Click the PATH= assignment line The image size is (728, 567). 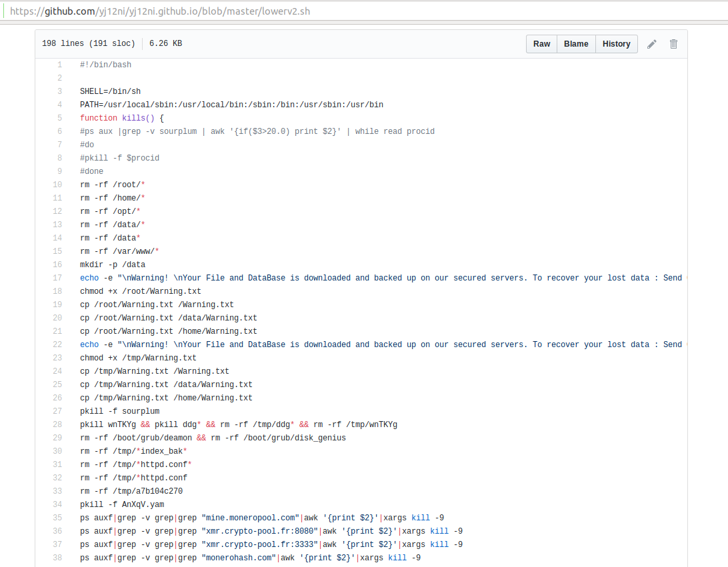click(x=232, y=105)
